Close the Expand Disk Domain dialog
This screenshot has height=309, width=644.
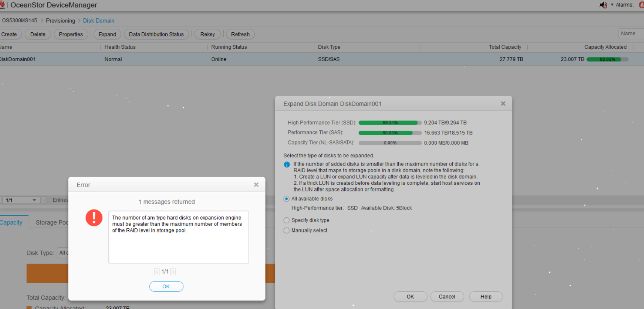tap(503, 104)
